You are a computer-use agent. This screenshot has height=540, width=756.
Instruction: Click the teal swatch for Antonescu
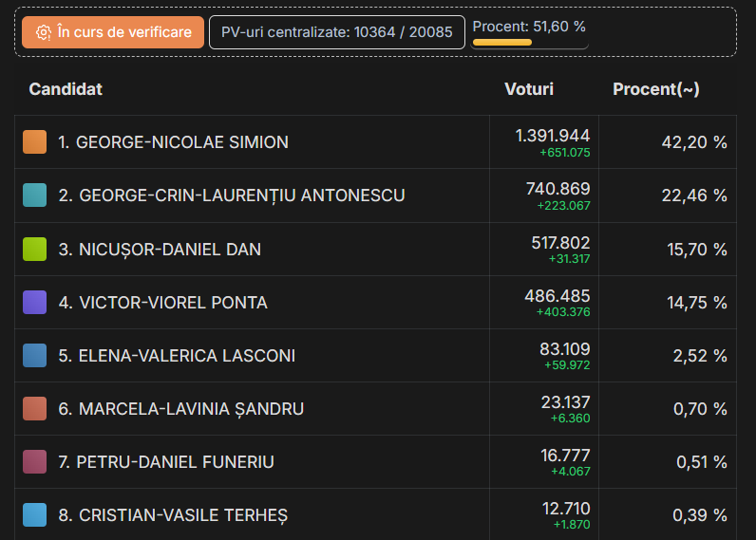[34, 196]
